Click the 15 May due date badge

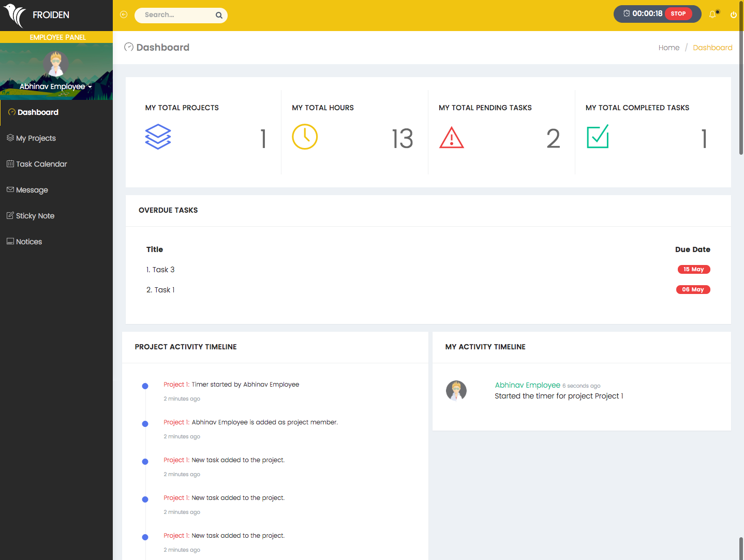pyautogui.click(x=693, y=269)
